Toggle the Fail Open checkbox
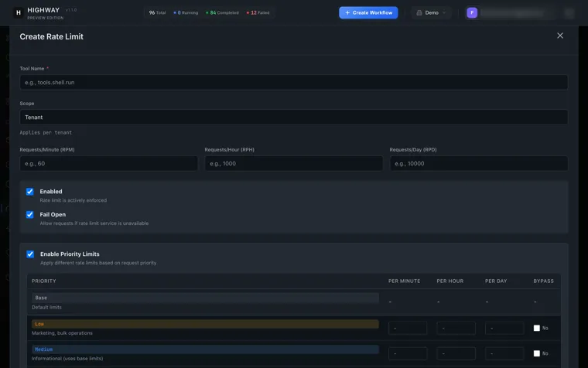588x368 pixels. (x=29, y=215)
